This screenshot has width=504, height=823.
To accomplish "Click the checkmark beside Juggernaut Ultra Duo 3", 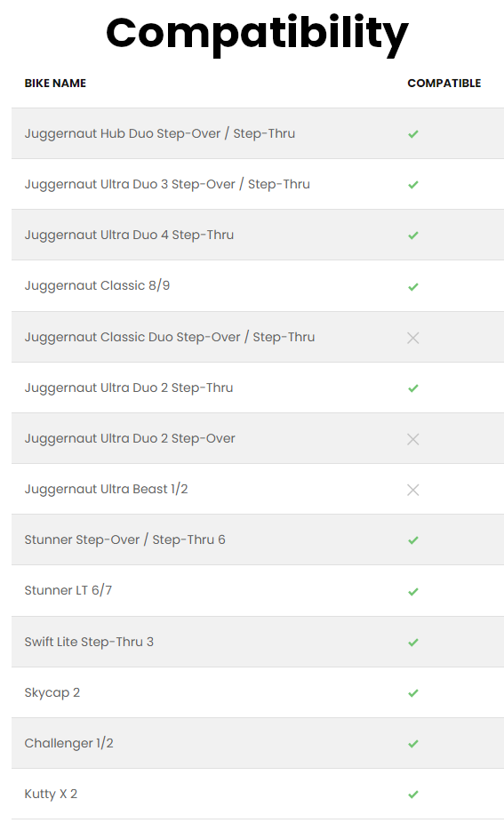I will coord(413,185).
